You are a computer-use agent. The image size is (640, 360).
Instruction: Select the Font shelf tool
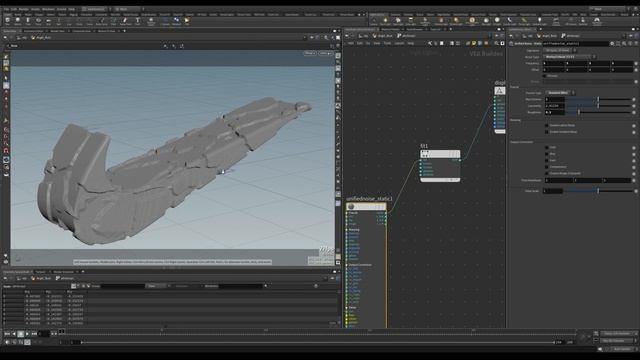tap(138, 21)
